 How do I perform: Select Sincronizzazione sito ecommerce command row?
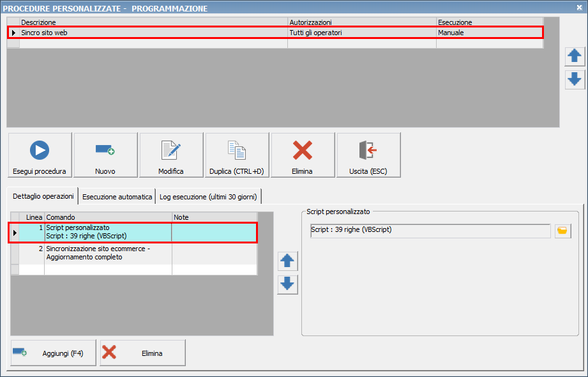coord(107,253)
